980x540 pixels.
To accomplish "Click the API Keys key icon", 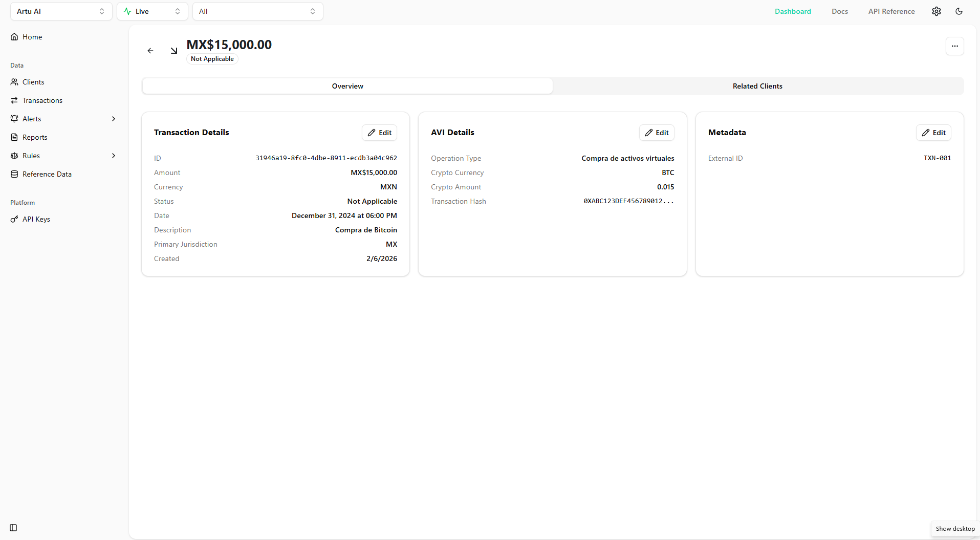I will tap(14, 219).
